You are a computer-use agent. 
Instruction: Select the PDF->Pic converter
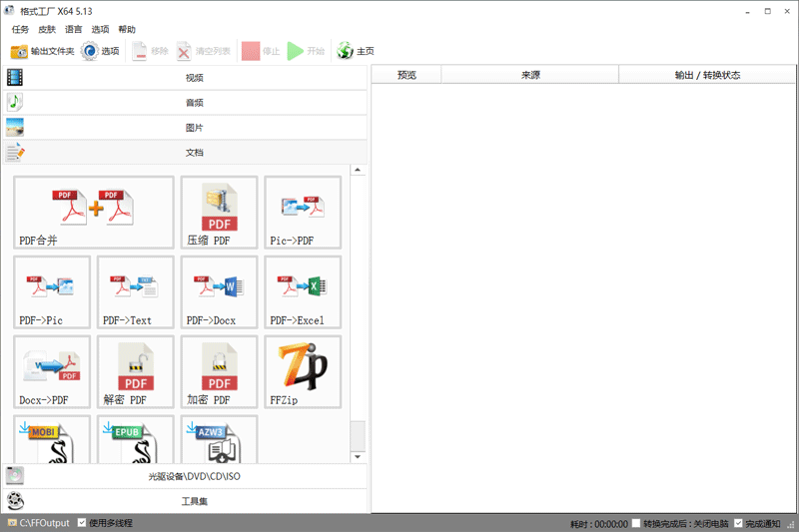tap(52, 292)
